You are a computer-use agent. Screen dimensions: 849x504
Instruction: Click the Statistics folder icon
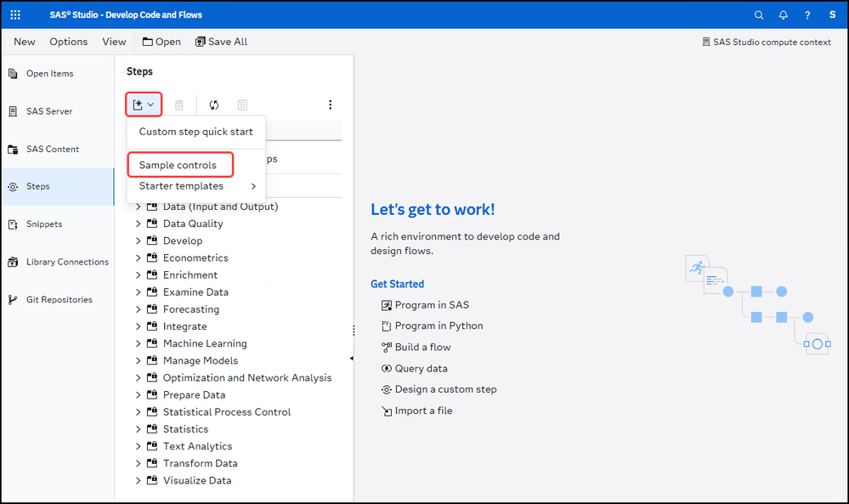tap(152, 428)
